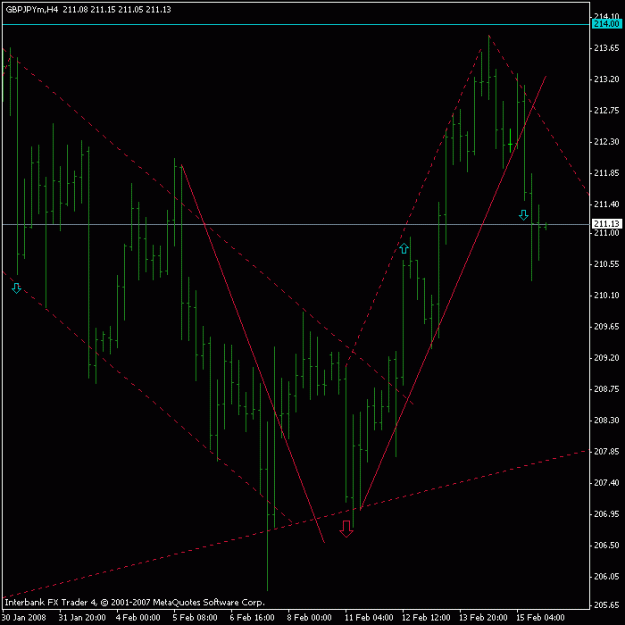Viewport: 625px width, 625px height.
Task: Click the 208.75 price axis label
Action: [606, 389]
